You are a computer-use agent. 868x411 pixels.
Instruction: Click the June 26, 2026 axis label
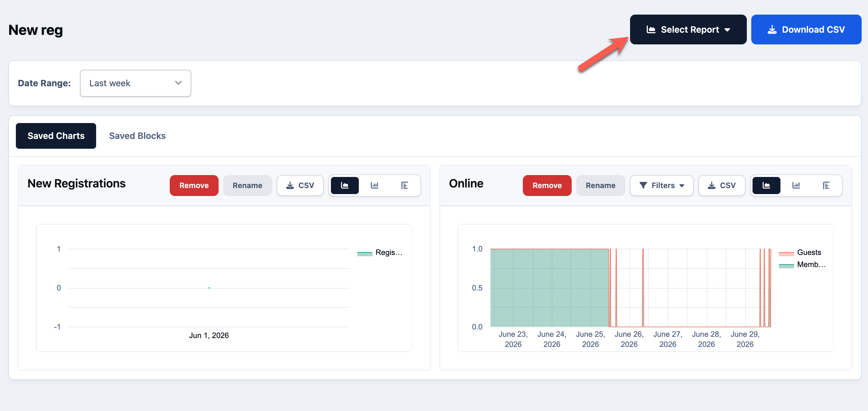click(x=629, y=339)
